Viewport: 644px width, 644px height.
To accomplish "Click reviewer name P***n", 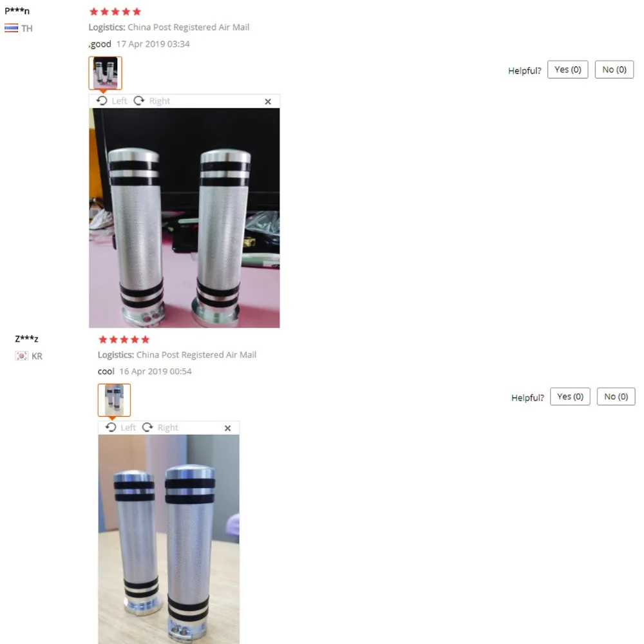I will [x=17, y=11].
